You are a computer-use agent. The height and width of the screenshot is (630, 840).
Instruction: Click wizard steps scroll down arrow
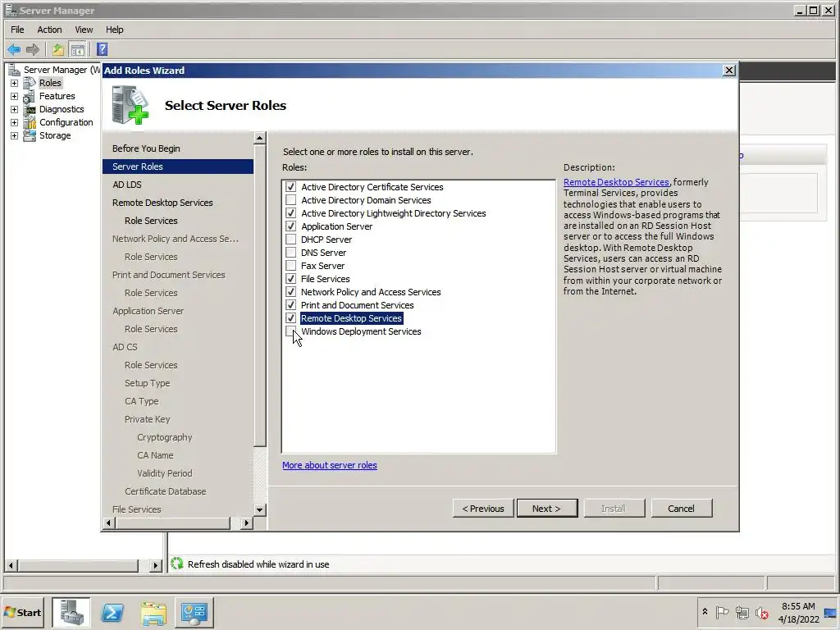(260, 509)
